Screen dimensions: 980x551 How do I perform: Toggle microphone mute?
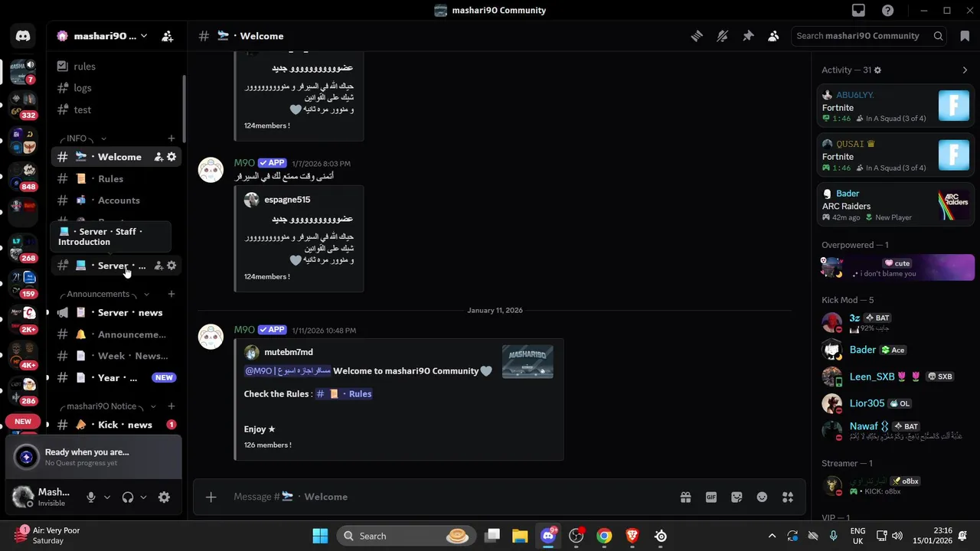click(x=91, y=497)
